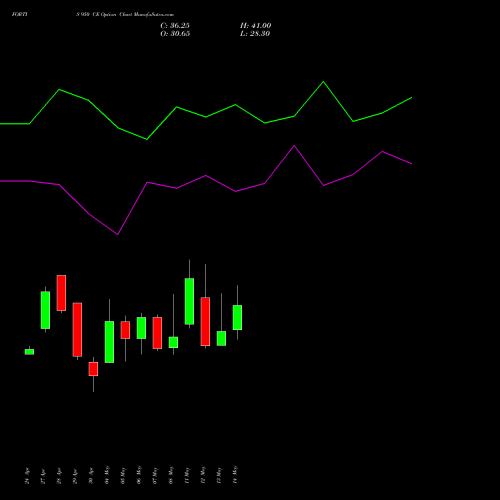This screenshot has height=500, width=500.
Task: Click the close value C: 36.25
Action: (x=175, y=26)
